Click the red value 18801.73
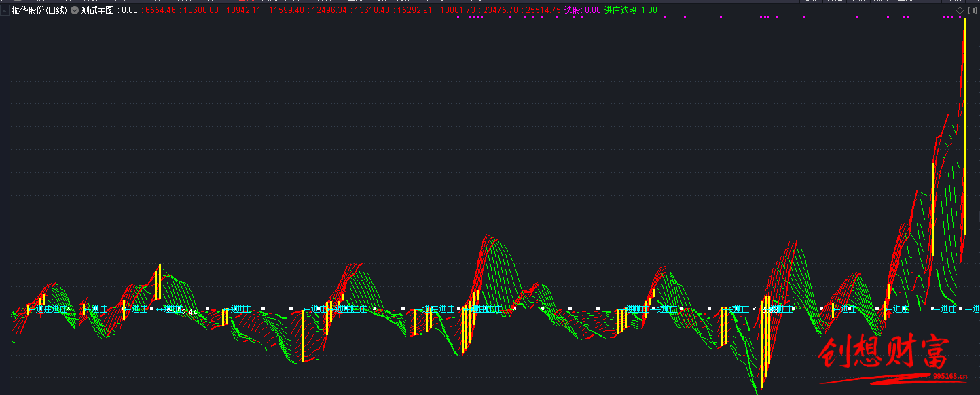The width and height of the screenshot is (980, 395). coord(458,10)
